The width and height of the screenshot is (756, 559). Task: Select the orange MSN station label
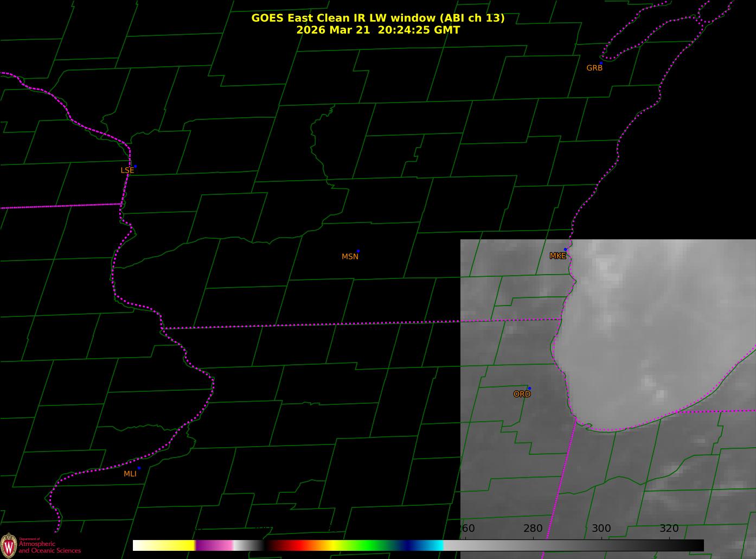point(350,257)
